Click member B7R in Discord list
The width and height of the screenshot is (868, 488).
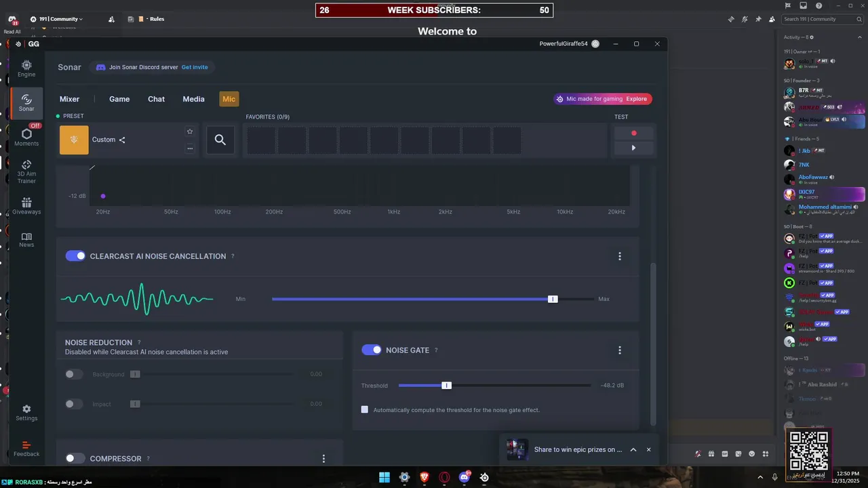804,90
